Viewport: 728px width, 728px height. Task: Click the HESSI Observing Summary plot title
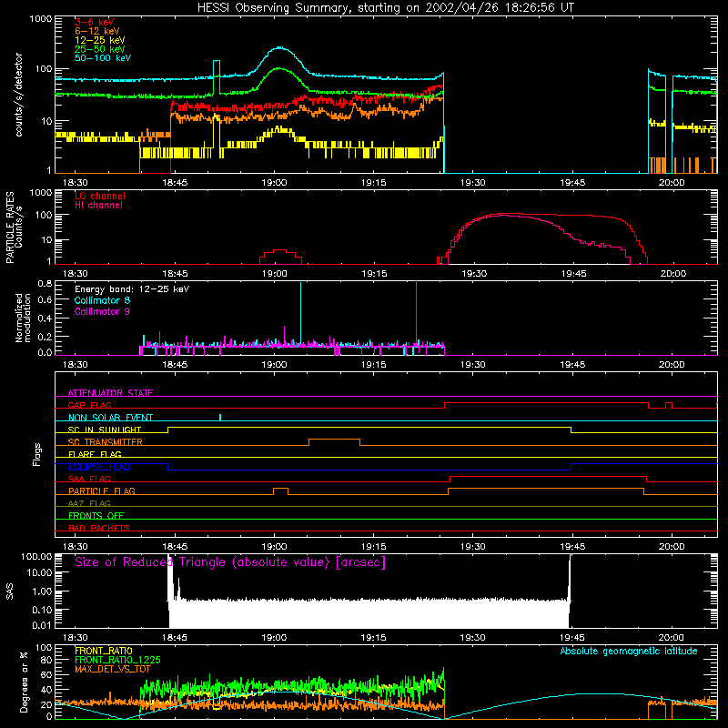[x=385, y=8]
